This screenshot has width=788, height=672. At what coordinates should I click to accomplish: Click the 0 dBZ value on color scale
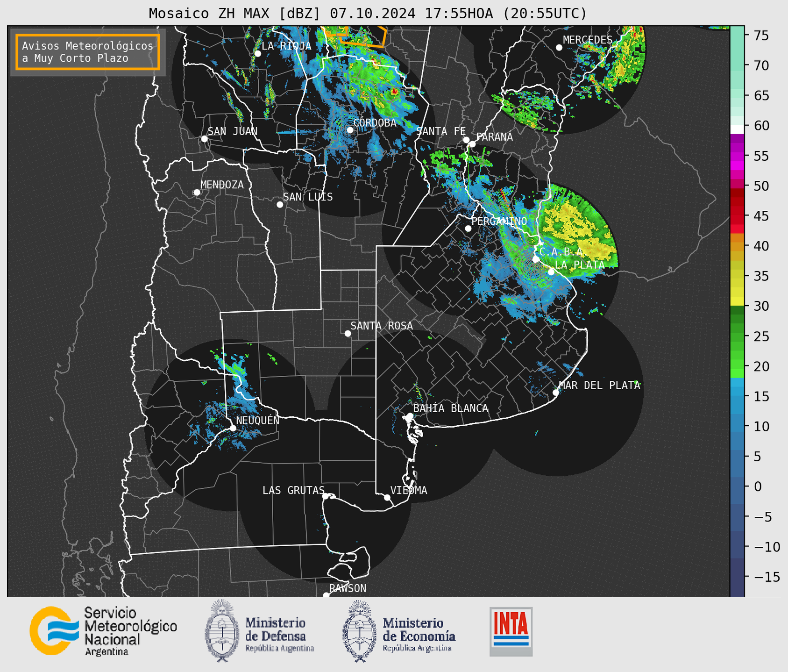(x=758, y=486)
